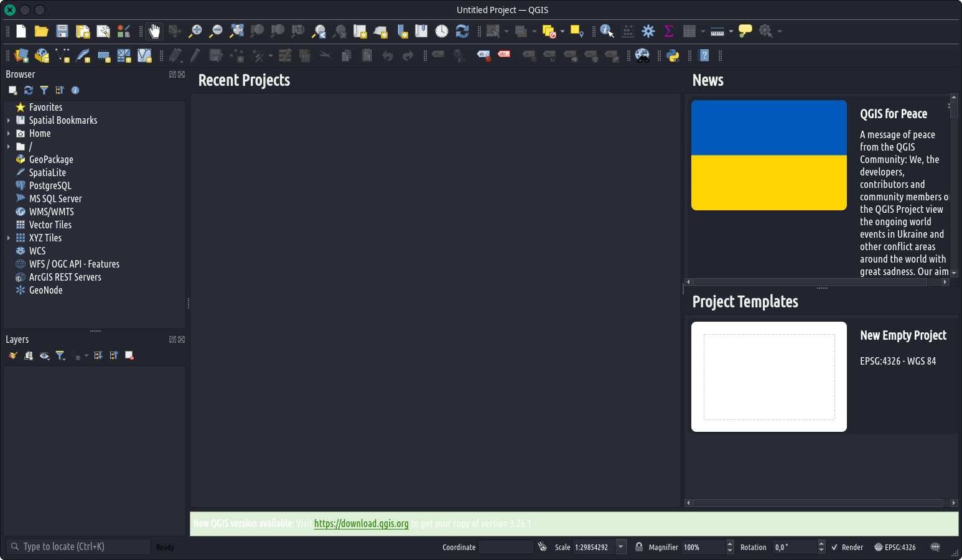Save the project using the floppy disk icon
The width and height of the screenshot is (962, 560).
click(x=62, y=31)
